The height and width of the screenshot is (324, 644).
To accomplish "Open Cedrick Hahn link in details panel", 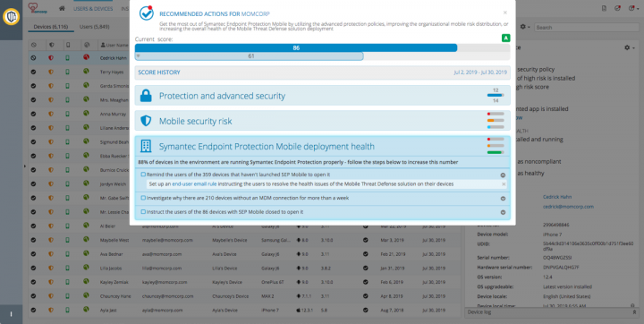I will (557, 197).
